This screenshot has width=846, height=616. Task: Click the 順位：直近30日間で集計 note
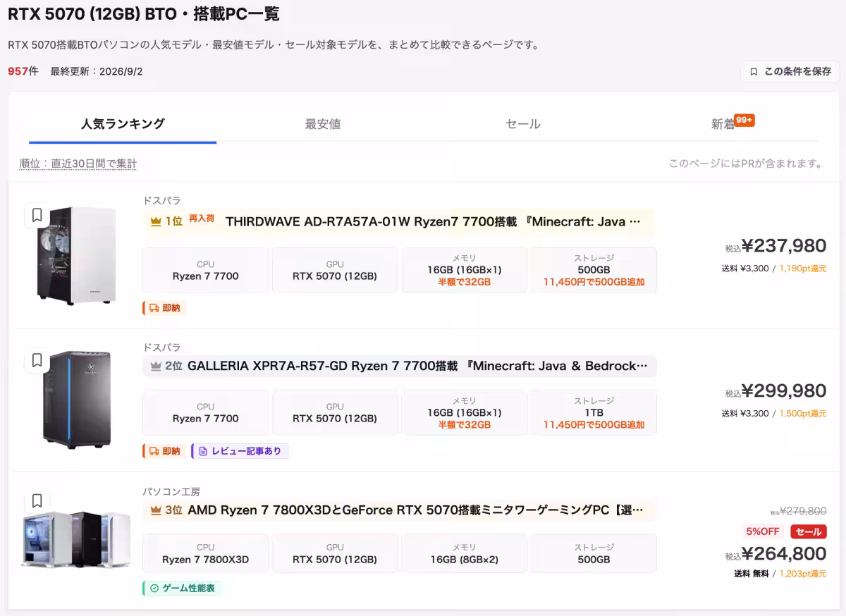click(x=78, y=164)
